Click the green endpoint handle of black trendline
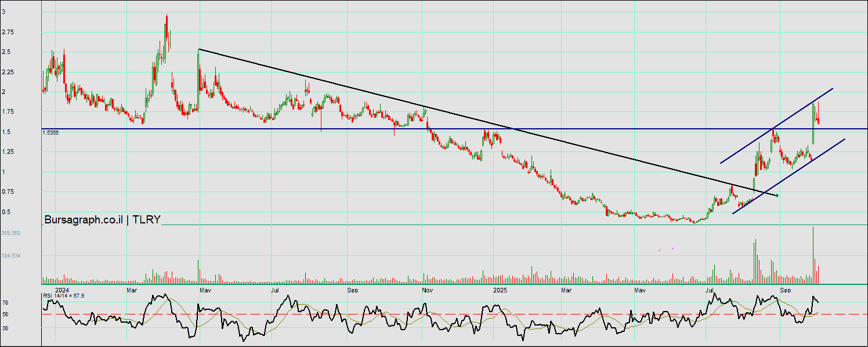 click(777, 196)
